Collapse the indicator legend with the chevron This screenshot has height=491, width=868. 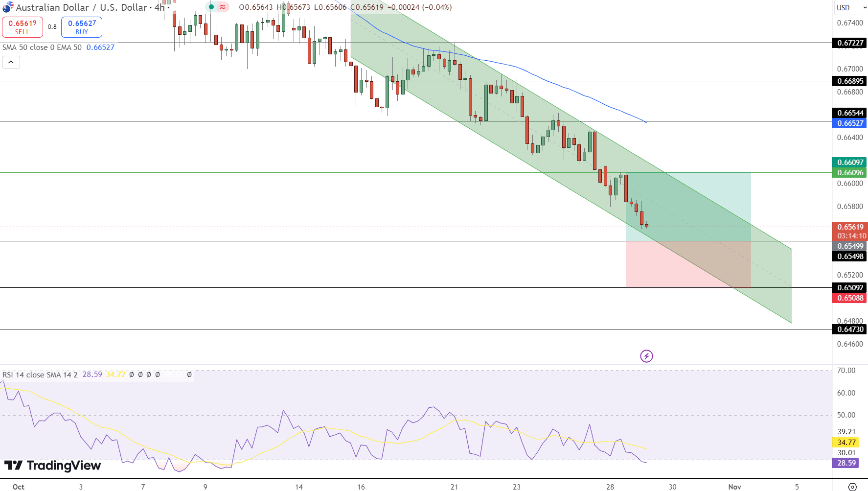pyautogui.click(x=11, y=62)
